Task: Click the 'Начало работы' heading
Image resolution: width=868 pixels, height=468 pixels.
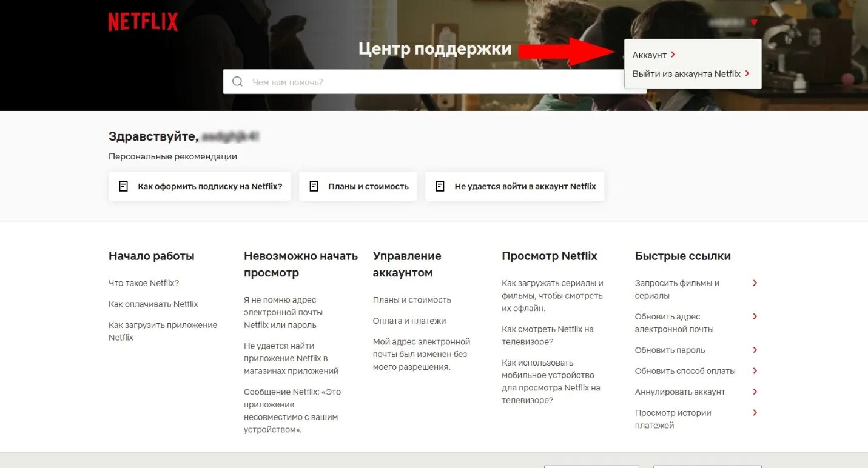Action: pyautogui.click(x=152, y=256)
